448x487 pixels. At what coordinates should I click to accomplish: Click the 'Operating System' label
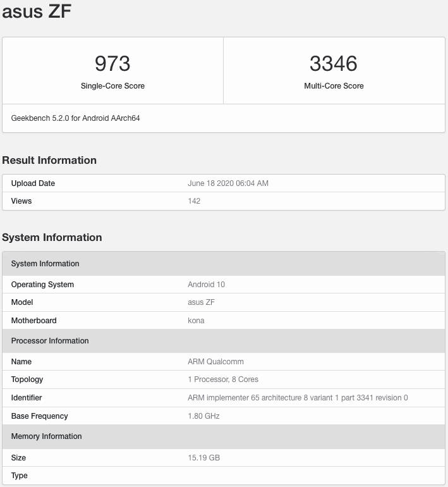coord(42,285)
